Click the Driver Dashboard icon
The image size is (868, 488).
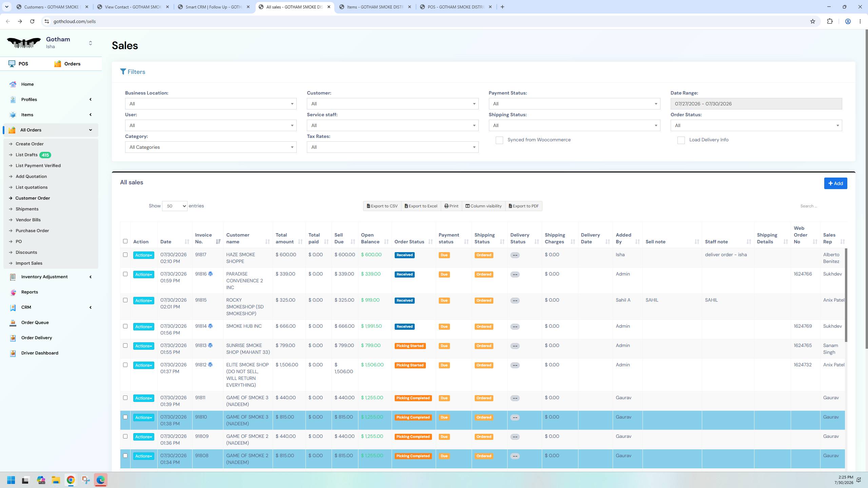point(13,353)
